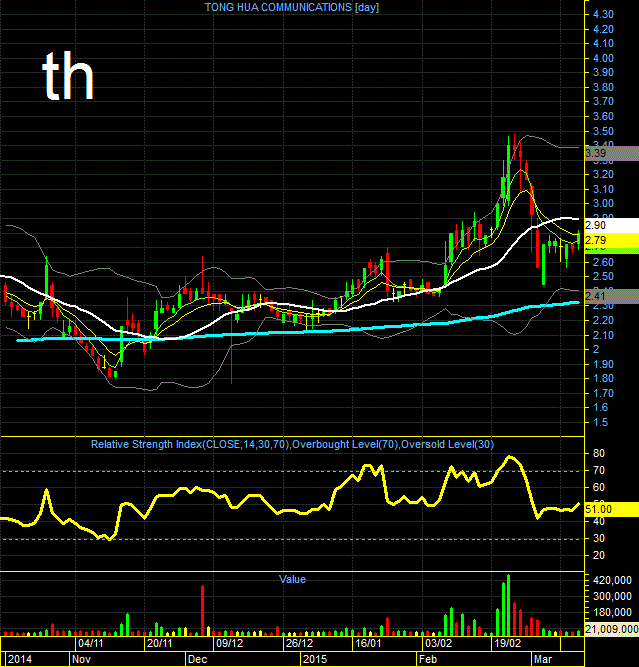The image size is (639, 667).
Task: Click the 3.00 price axis label
Action: coord(603,203)
